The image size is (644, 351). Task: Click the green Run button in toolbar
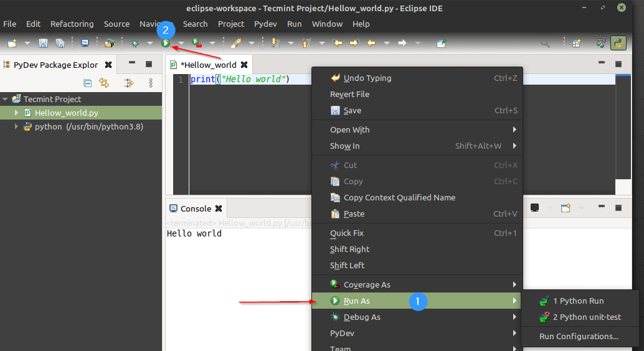click(166, 43)
